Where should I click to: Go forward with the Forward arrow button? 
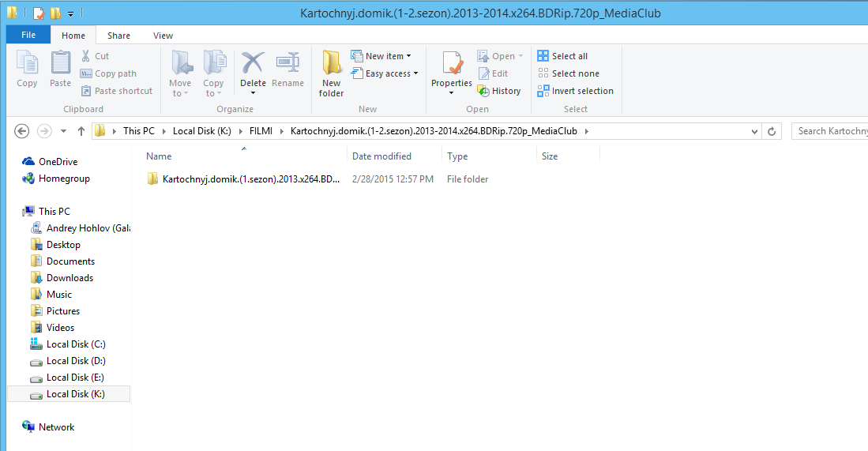tap(44, 131)
